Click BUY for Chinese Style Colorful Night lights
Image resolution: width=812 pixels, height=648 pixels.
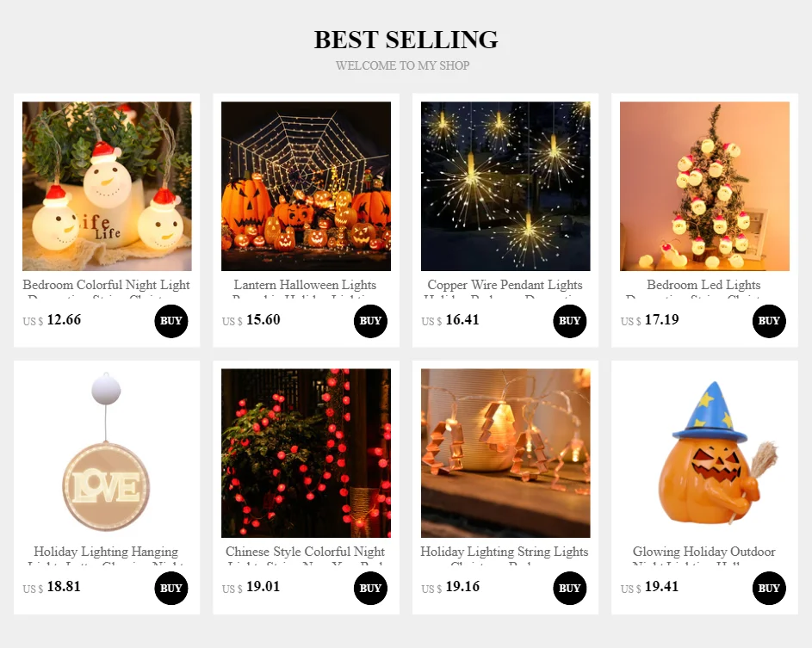point(370,588)
